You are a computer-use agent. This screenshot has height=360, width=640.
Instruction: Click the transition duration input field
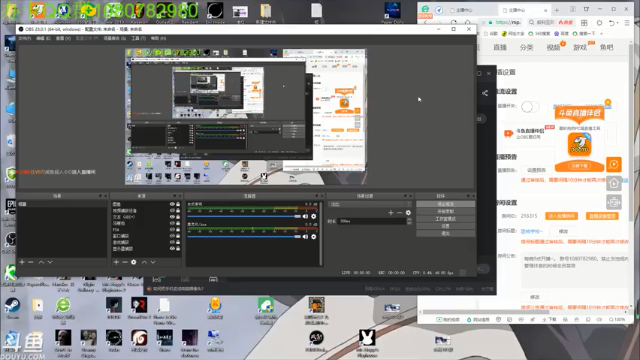coord(372,221)
